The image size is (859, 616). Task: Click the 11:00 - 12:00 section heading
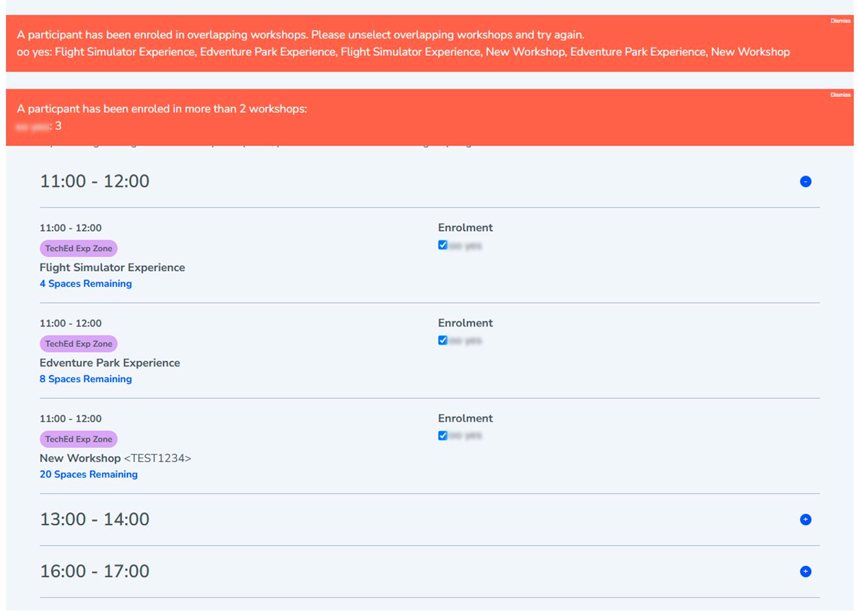click(x=95, y=181)
